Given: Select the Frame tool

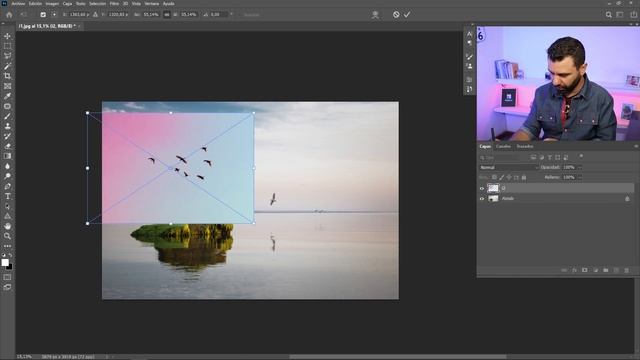Looking at the screenshot, I should (7, 86).
